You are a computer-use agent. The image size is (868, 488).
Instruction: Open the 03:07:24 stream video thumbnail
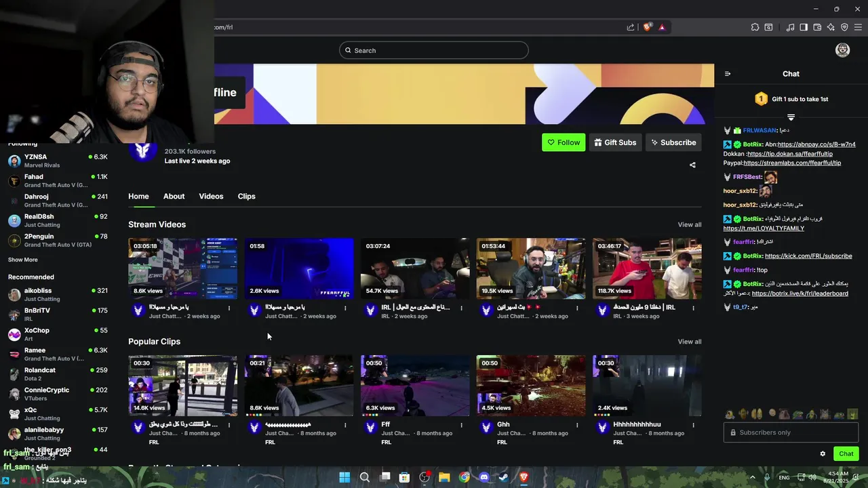(415, 268)
